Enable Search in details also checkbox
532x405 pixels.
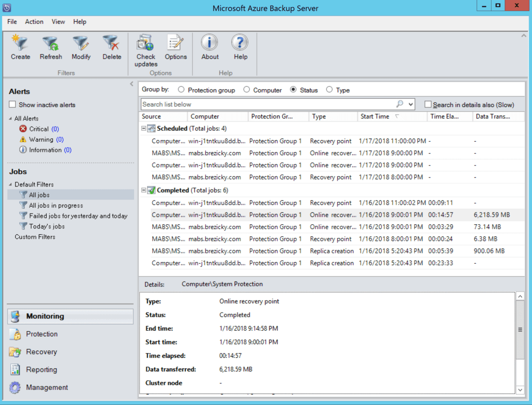point(428,104)
